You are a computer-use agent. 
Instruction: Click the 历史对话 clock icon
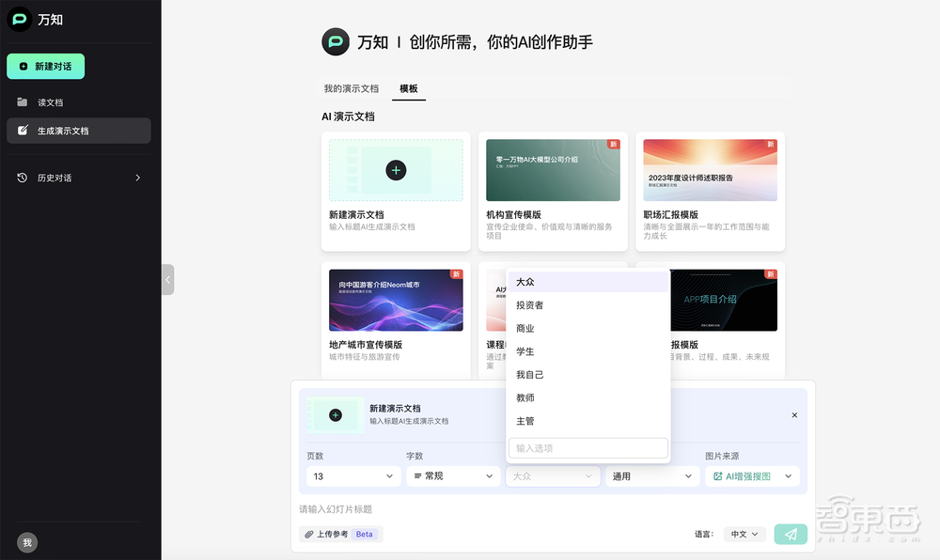pyautogui.click(x=21, y=177)
